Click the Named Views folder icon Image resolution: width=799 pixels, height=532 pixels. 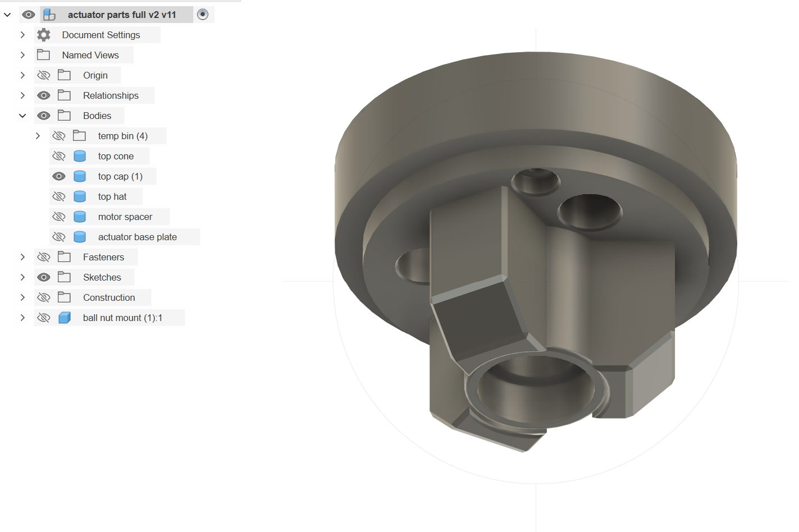coord(43,54)
